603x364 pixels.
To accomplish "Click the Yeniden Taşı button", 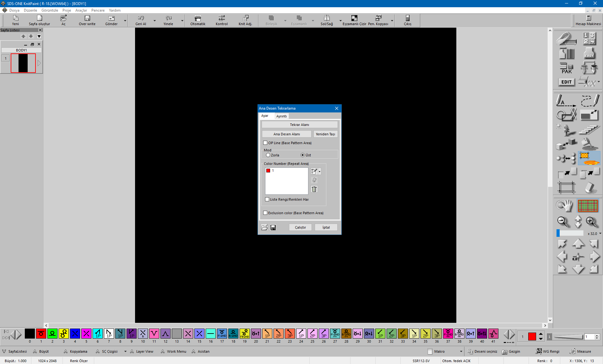I will [x=325, y=134].
